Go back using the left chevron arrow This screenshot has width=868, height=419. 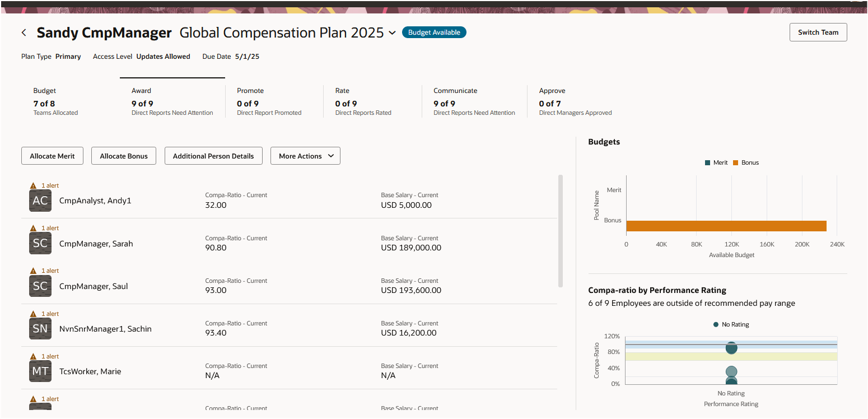click(24, 32)
